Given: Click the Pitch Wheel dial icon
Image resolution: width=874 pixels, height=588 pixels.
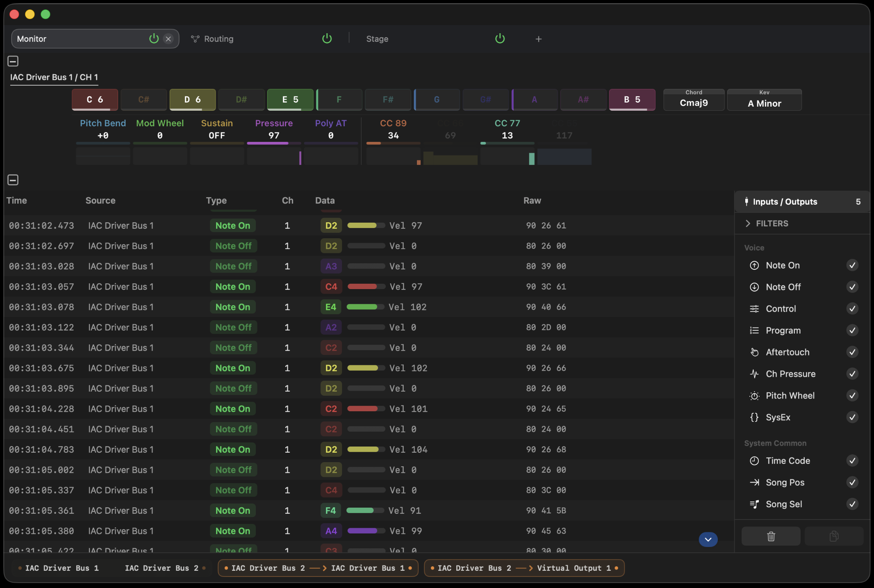Looking at the screenshot, I should (x=754, y=395).
